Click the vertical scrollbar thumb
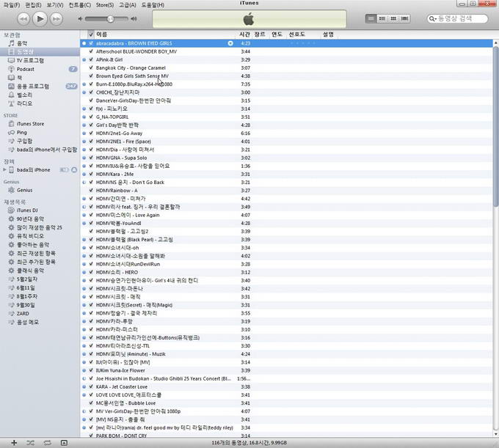The image size is (499, 448). click(x=496, y=126)
